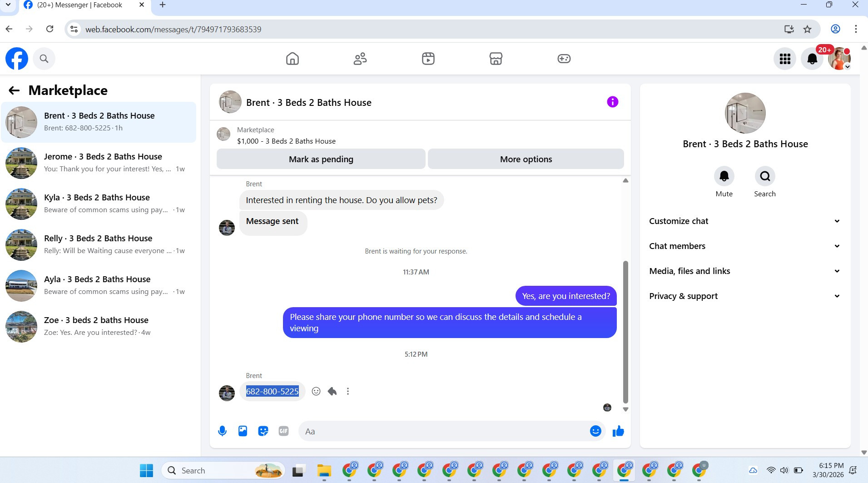The height and width of the screenshot is (483, 868).
Task: Open more options for phone number message
Action: (x=348, y=391)
